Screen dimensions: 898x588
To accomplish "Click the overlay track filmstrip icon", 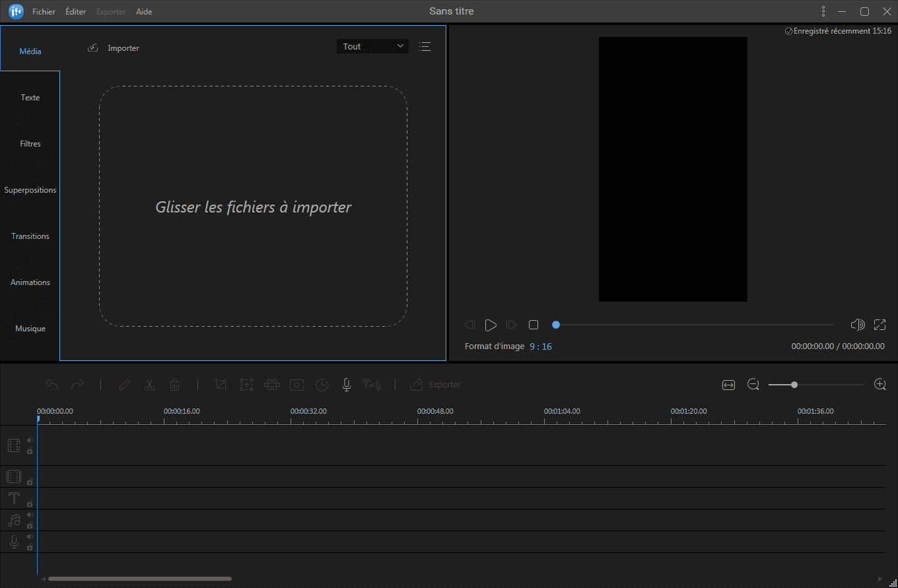I will coord(14,476).
